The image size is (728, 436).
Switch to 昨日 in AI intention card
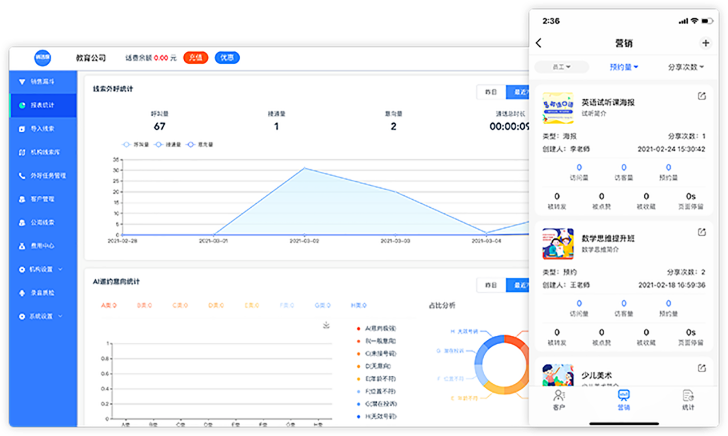pyautogui.click(x=491, y=285)
